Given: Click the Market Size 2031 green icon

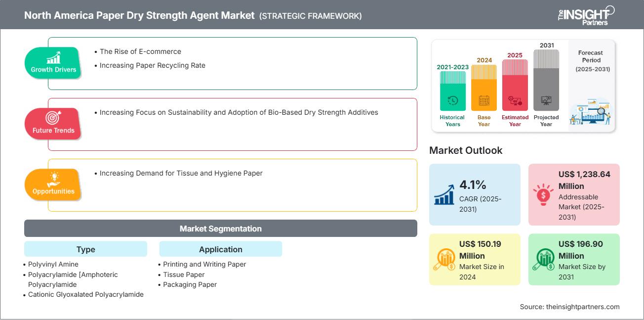Looking at the screenshot, I should coord(543,260).
